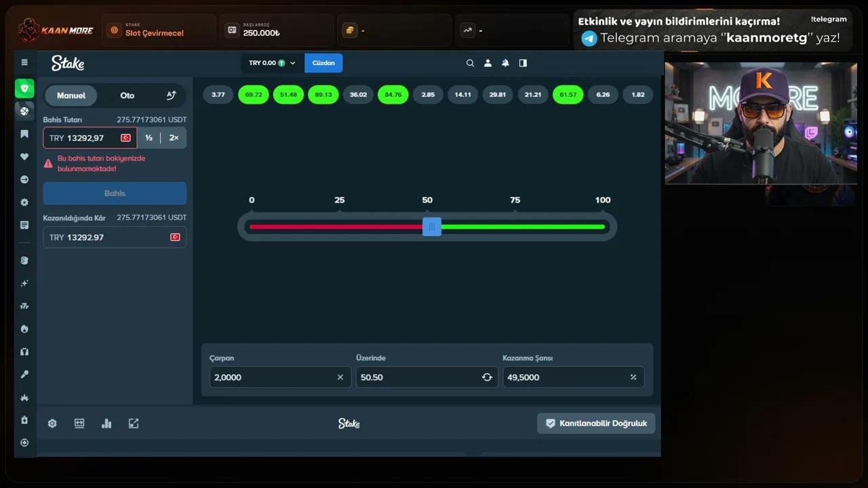The image size is (868, 488).
Task: Click the theatre mode icon below game
Action: 79,424
